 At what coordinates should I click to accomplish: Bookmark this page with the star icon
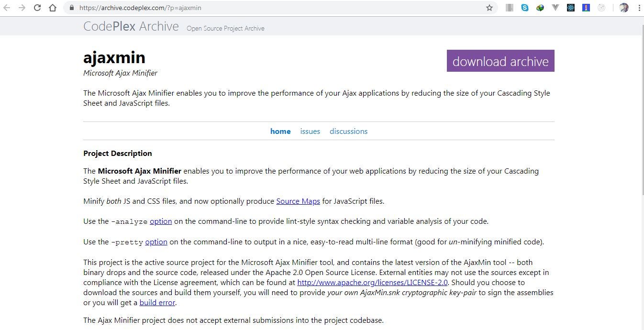(x=489, y=8)
